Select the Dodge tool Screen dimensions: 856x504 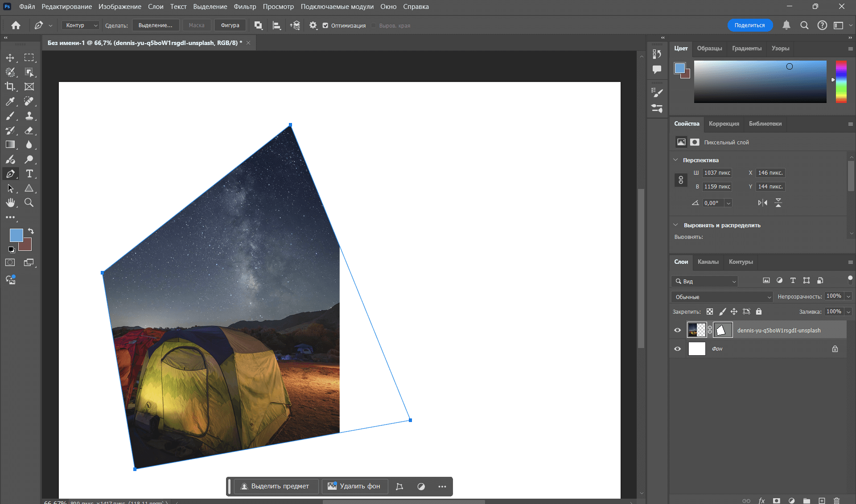(x=29, y=159)
